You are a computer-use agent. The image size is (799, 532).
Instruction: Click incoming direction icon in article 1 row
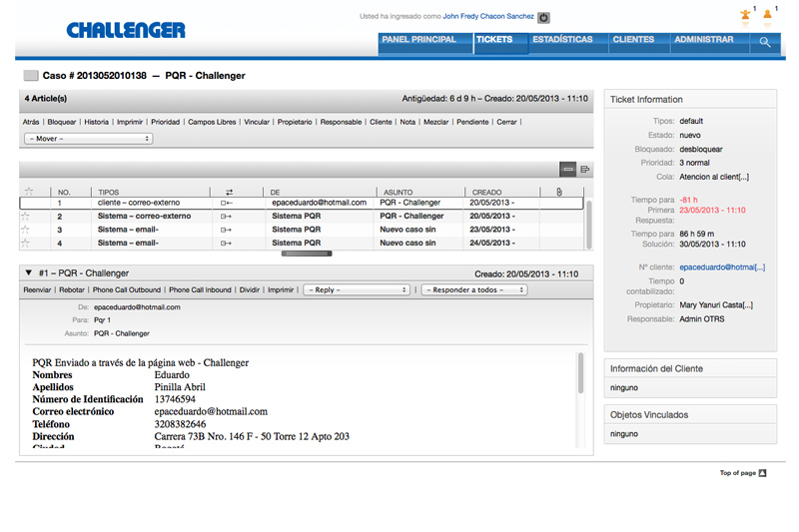(227, 203)
